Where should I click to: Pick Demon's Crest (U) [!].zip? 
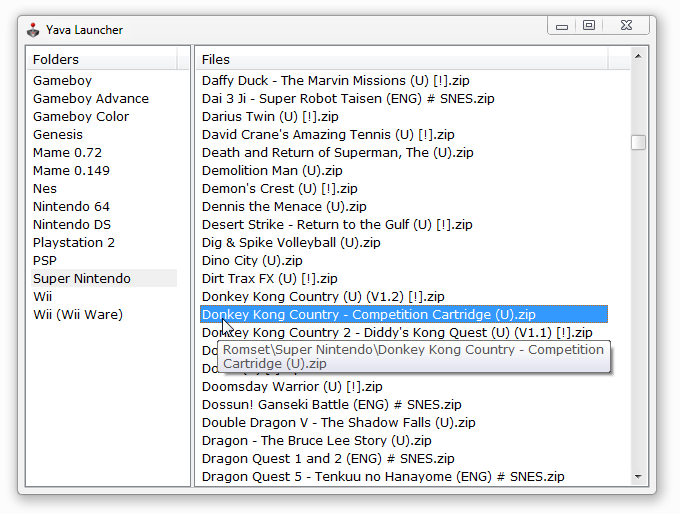click(279, 189)
